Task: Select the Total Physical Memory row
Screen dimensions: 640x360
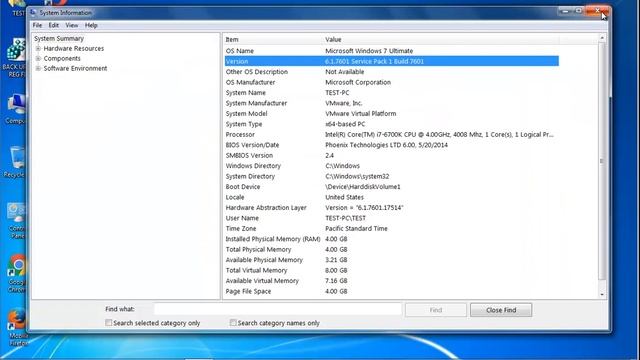Action: pyautogui.click(x=391, y=249)
